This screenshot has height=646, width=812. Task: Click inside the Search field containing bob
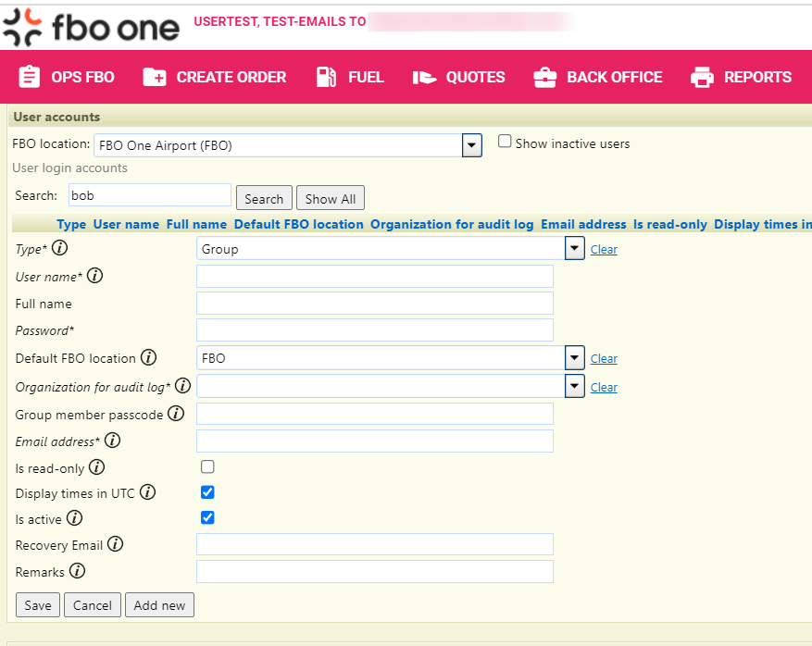point(148,194)
